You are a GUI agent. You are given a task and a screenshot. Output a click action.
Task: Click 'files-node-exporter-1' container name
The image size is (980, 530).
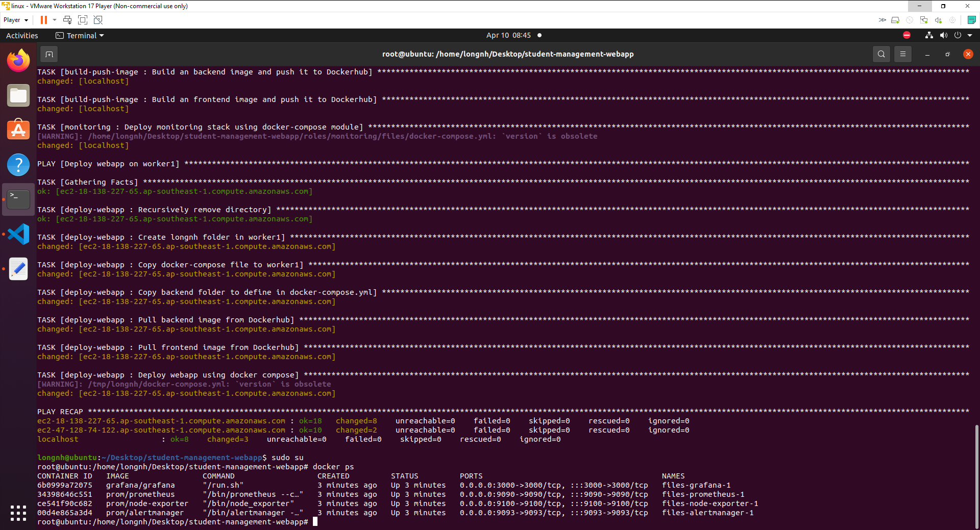point(710,503)
